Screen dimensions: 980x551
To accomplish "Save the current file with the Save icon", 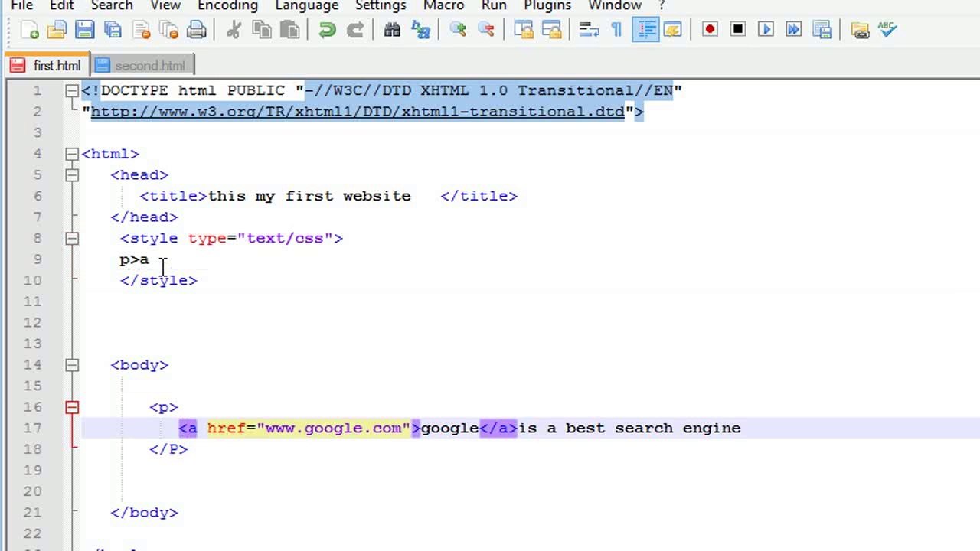I will (85, 30).
